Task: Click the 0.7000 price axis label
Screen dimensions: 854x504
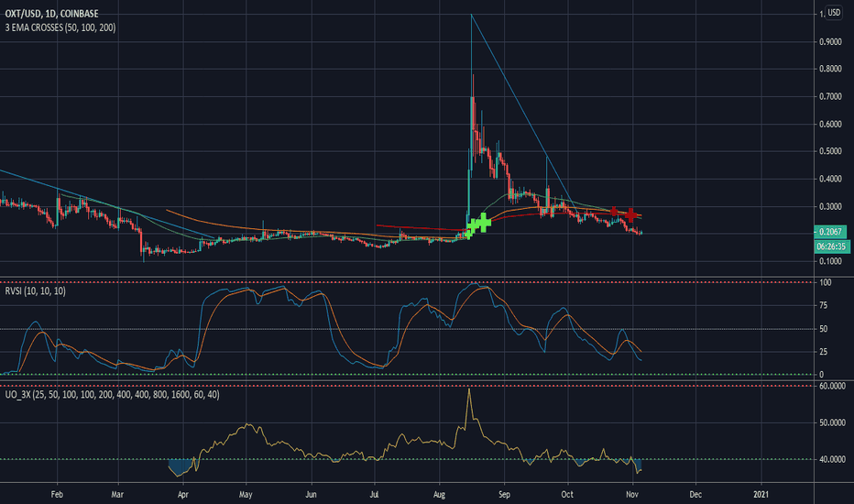Action: (x=830, y=96)
